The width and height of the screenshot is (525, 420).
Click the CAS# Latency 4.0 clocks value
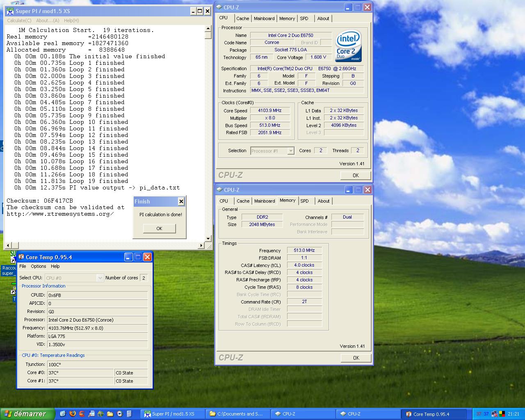(x=304, y=265)
